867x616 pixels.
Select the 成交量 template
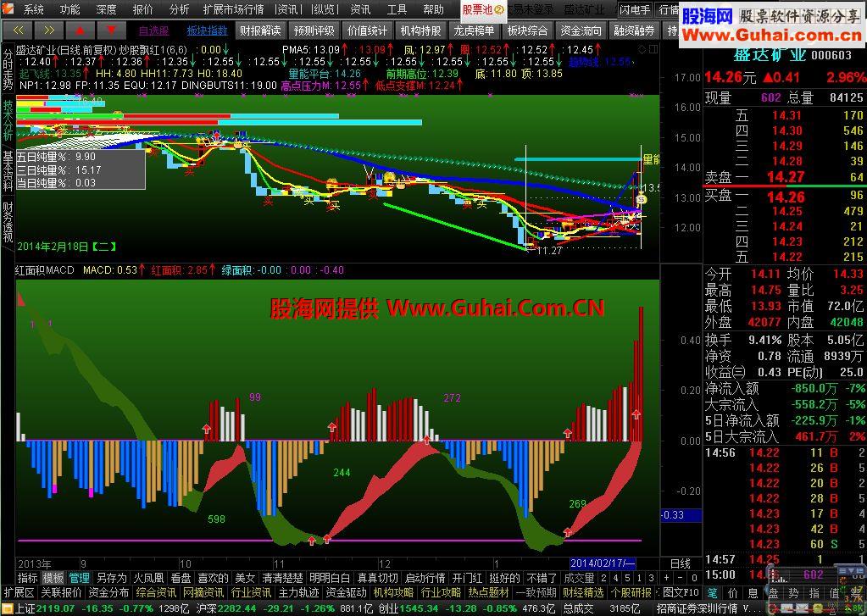pyautogui.click(x=579, y=579)
